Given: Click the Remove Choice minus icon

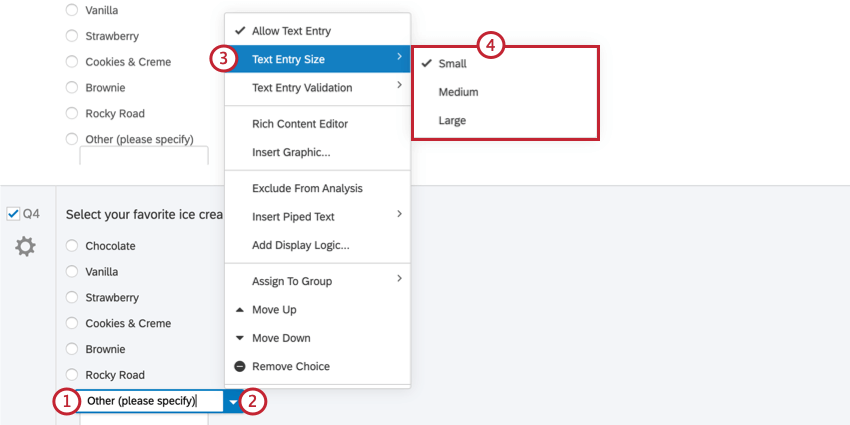Looking at the screenshot, I should pyautogui.click(x=240, y=366).
